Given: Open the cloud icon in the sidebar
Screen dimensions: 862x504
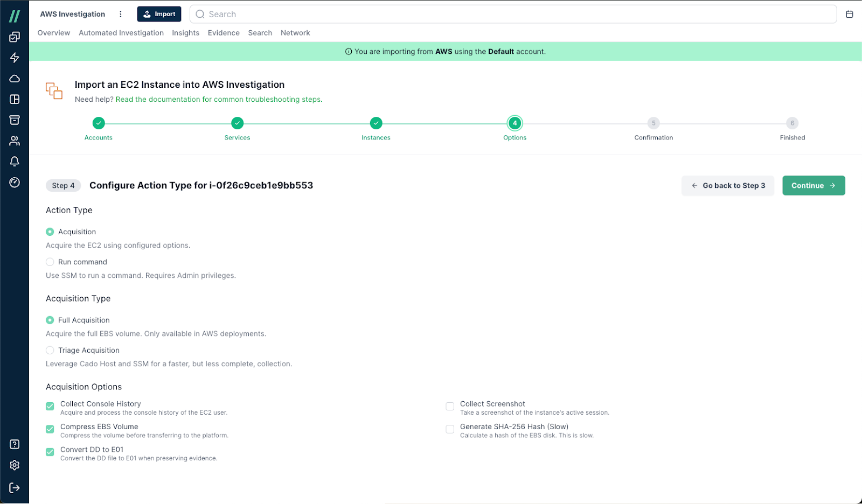Looking at the screenshot, I should [x=15, y=79].
